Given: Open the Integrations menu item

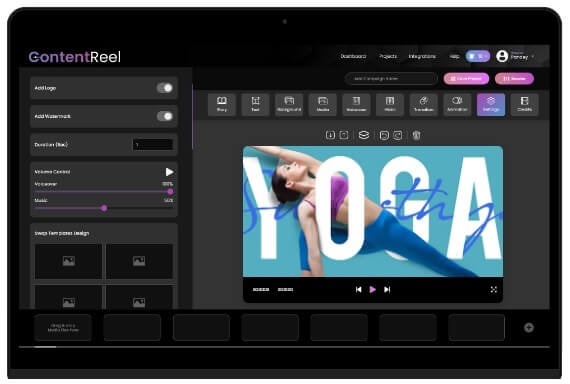Looking at the screenshot, I should click(x=422, y=56).
